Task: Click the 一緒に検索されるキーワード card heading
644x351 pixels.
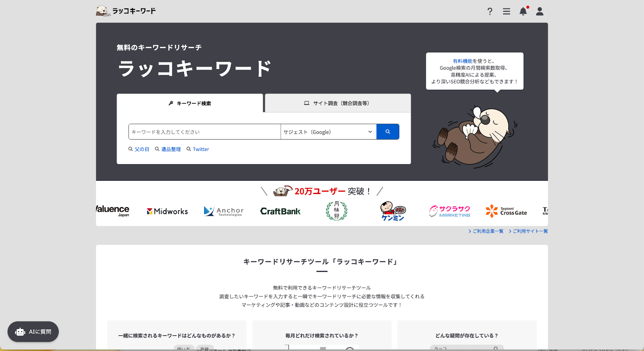Action: [x=177, y=336]
